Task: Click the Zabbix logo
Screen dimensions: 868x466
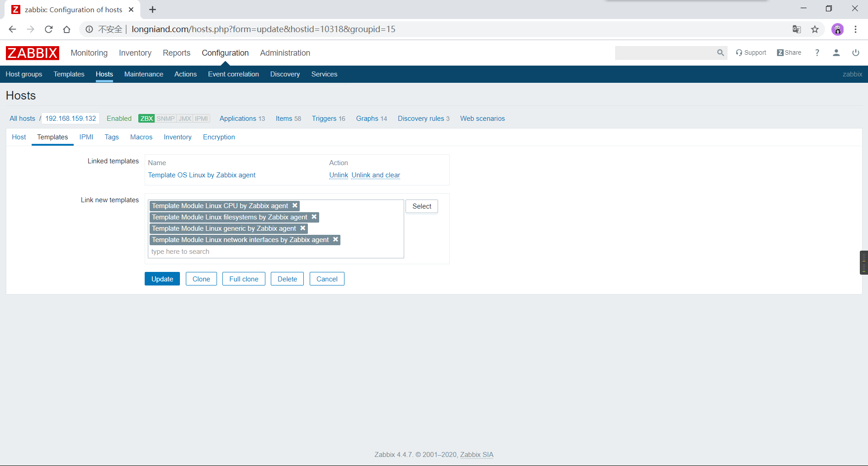Action: pos(33,53)
